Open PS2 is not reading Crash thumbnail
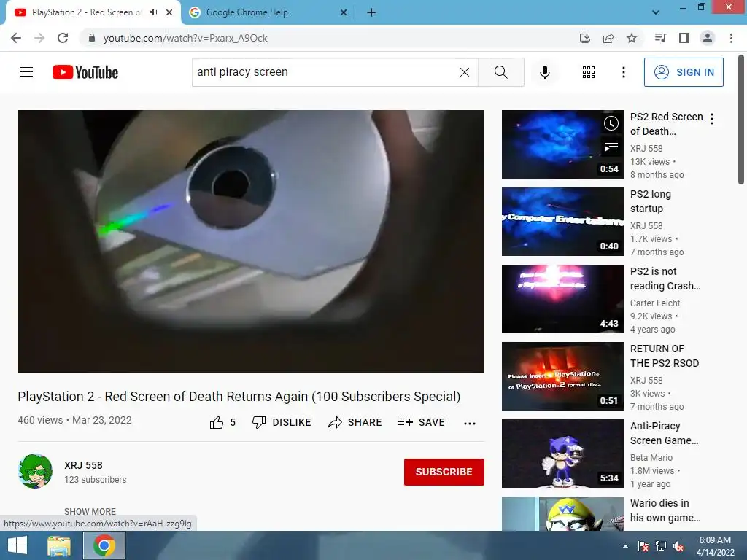Screen dimensions: 747x560 (x=563, y=298)
